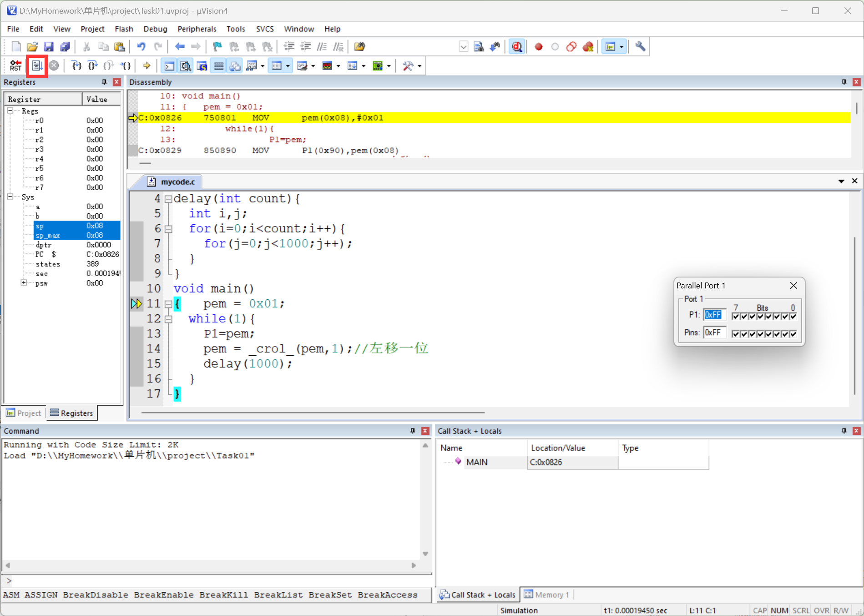Click the Undo toolbar icon

pyautogui.click(x=141, y=47)
